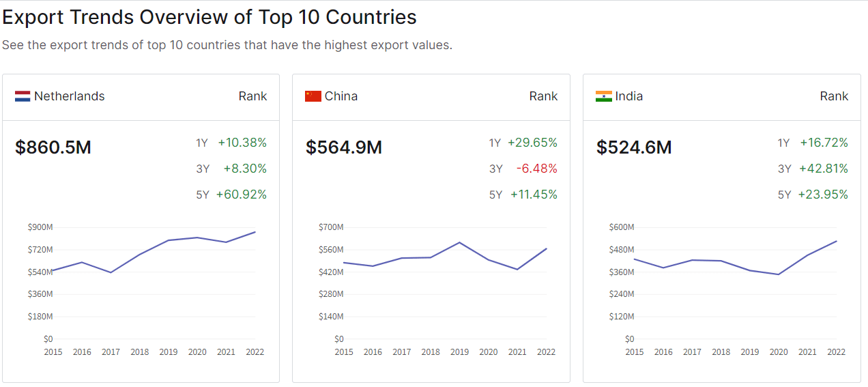The image size is (868, 387).
Task: Click the Export Trends Overview heading
Action: 209,17
